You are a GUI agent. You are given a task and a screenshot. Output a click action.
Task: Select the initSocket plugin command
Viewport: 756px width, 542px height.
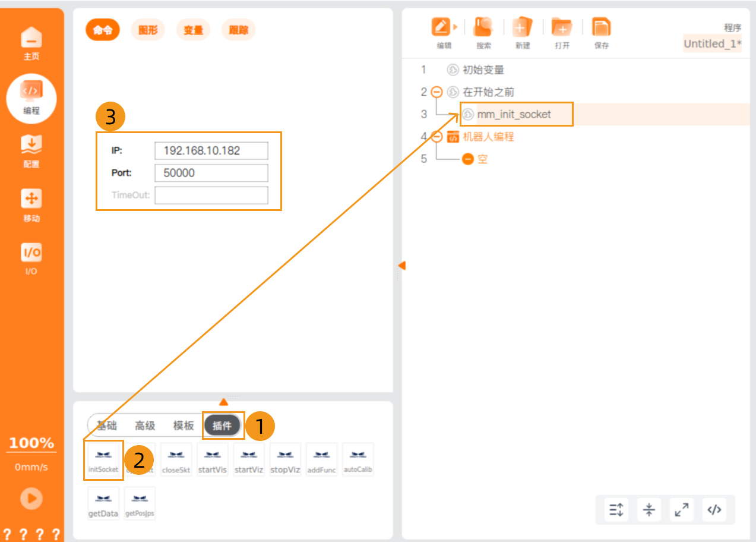tap(103, 460)
